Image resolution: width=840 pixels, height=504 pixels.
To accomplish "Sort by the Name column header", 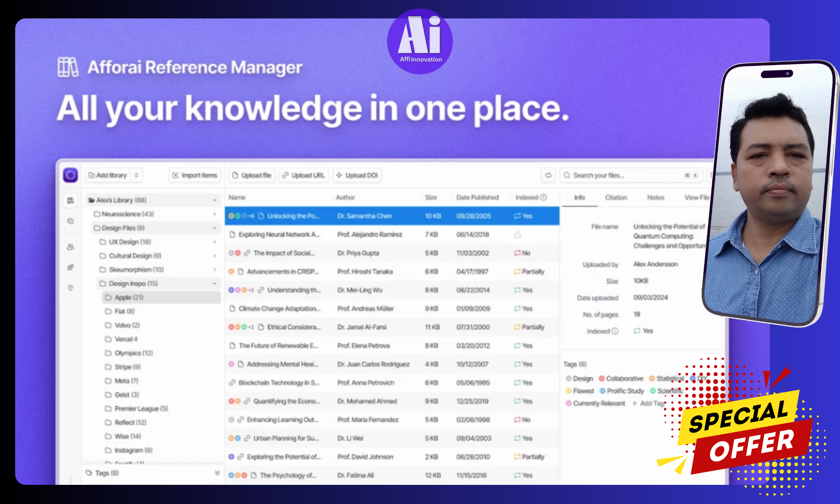I will click(237, 197).
